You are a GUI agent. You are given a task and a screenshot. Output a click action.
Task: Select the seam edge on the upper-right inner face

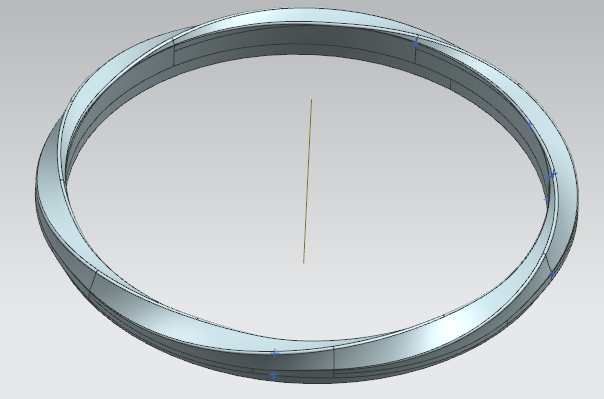pos(450,84)
